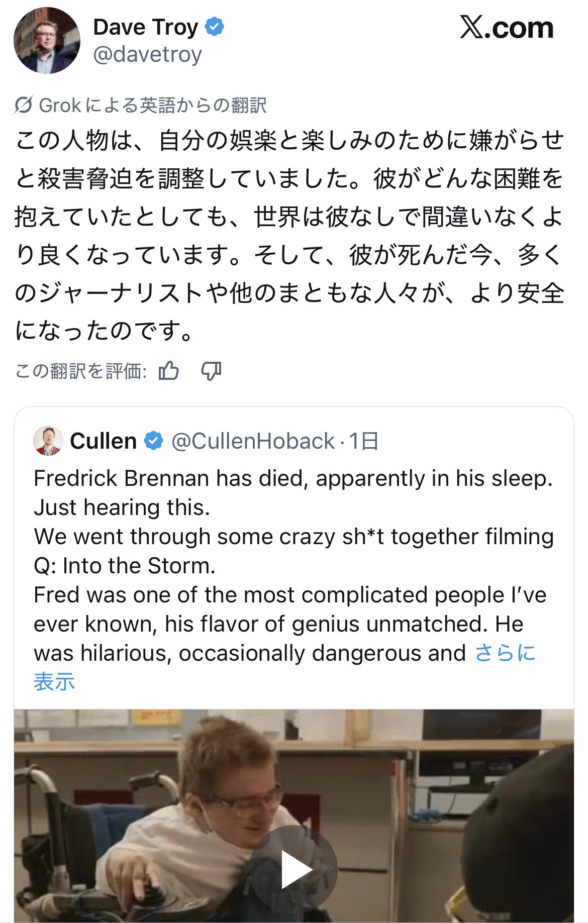Click Cullen's small profile avatar

[48, 441]
